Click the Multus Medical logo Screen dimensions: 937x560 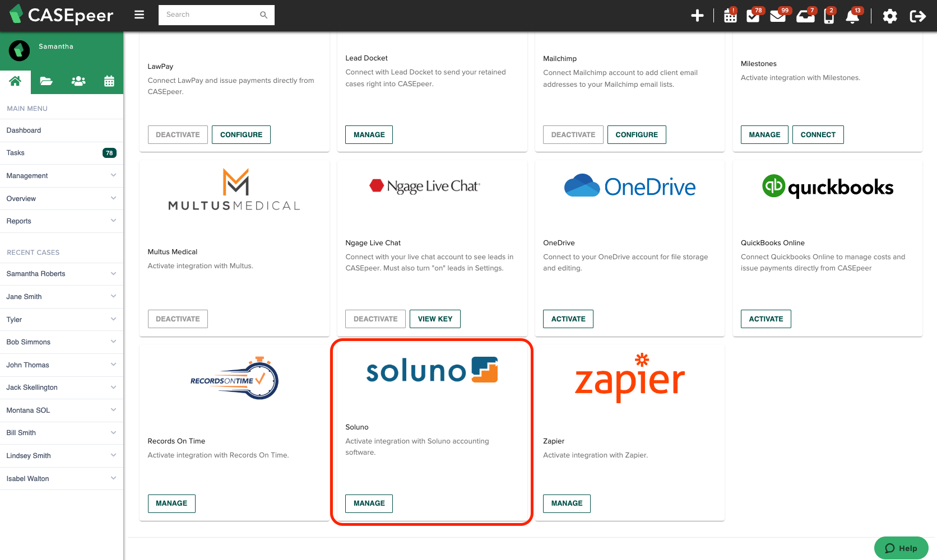[234, 190]
